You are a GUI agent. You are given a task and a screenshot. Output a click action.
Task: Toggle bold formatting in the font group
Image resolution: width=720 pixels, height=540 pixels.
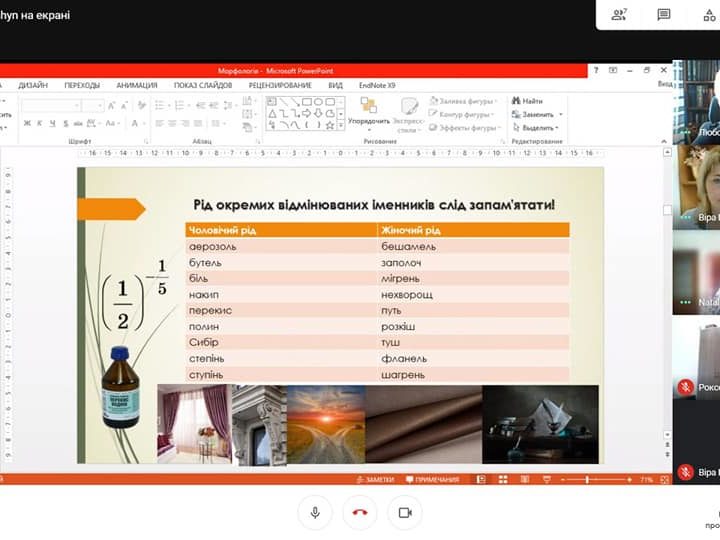(26, 123)
